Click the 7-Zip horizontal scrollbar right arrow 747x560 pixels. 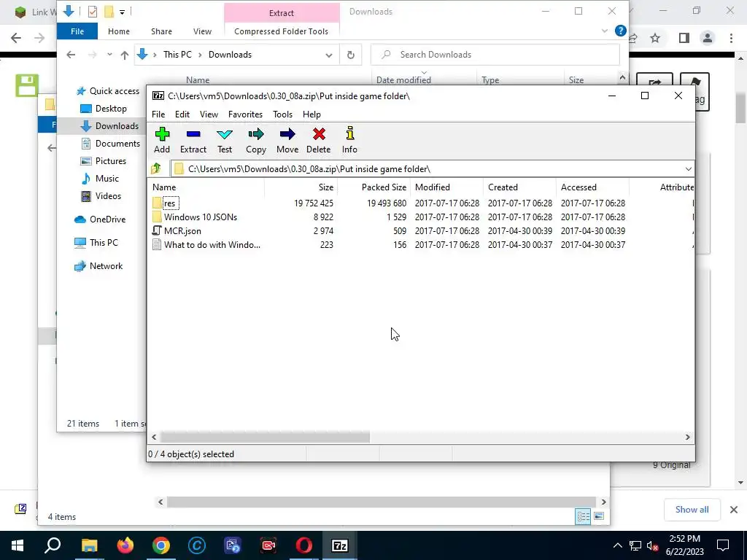687,437
